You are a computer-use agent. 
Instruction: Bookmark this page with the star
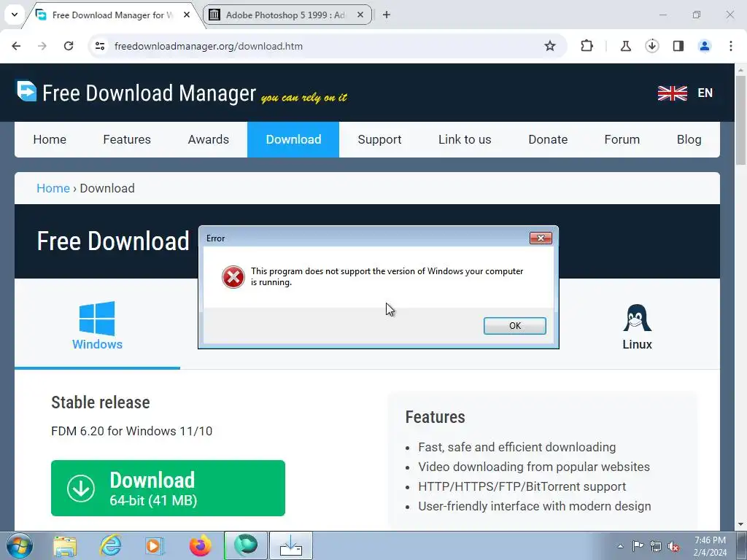550,46
